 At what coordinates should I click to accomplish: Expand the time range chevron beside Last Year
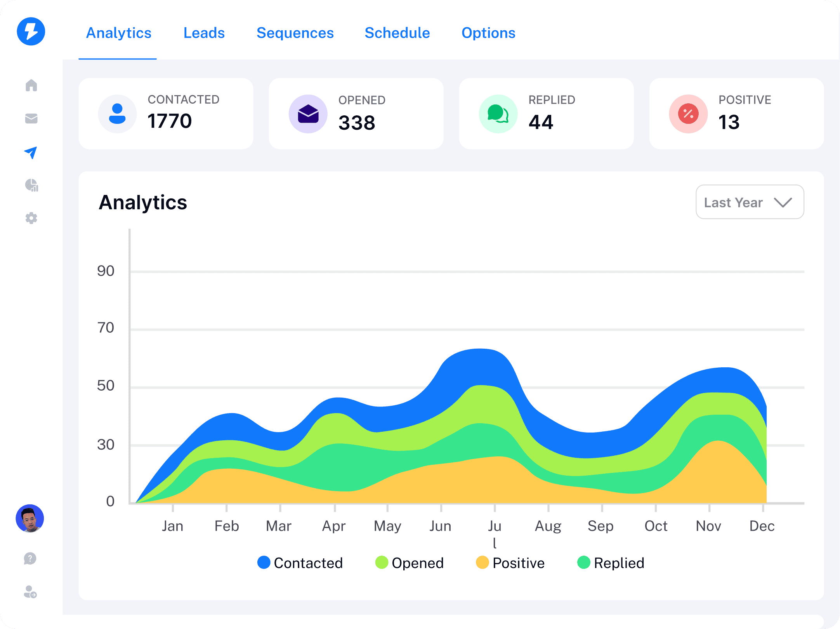pos(783,202)
